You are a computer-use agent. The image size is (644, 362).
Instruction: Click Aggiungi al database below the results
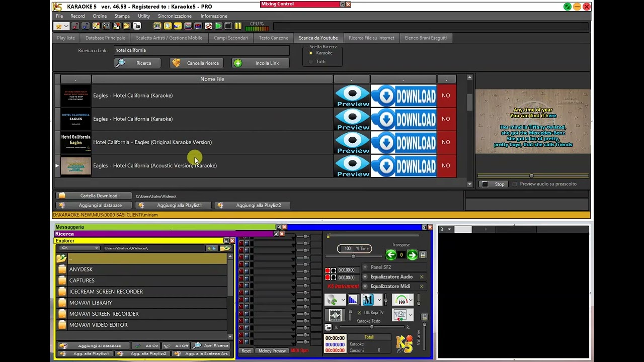pyautogui.click(x=94, y=205)
